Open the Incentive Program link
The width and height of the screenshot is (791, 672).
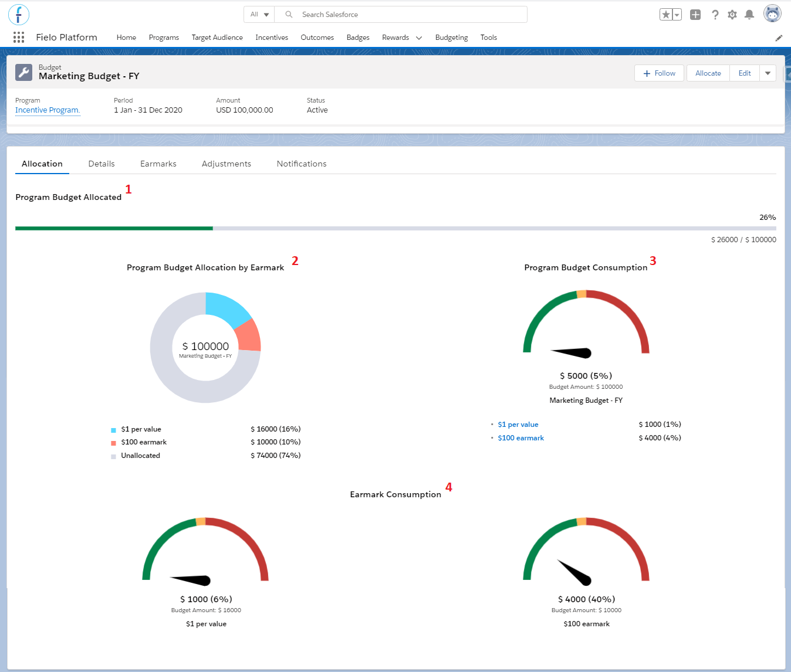click(48, 110)
